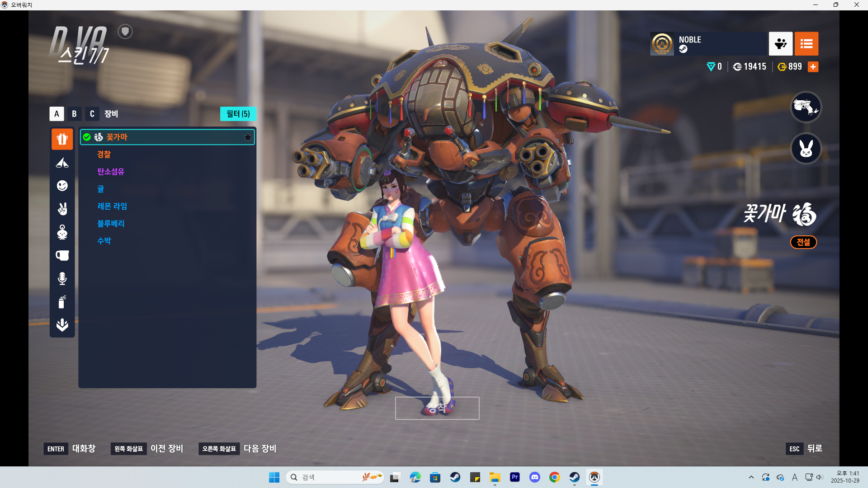Select the 탄소섬유 skin entry
Image resolution: width=868 pixels, height=488 pixels.
coord(111,172)
